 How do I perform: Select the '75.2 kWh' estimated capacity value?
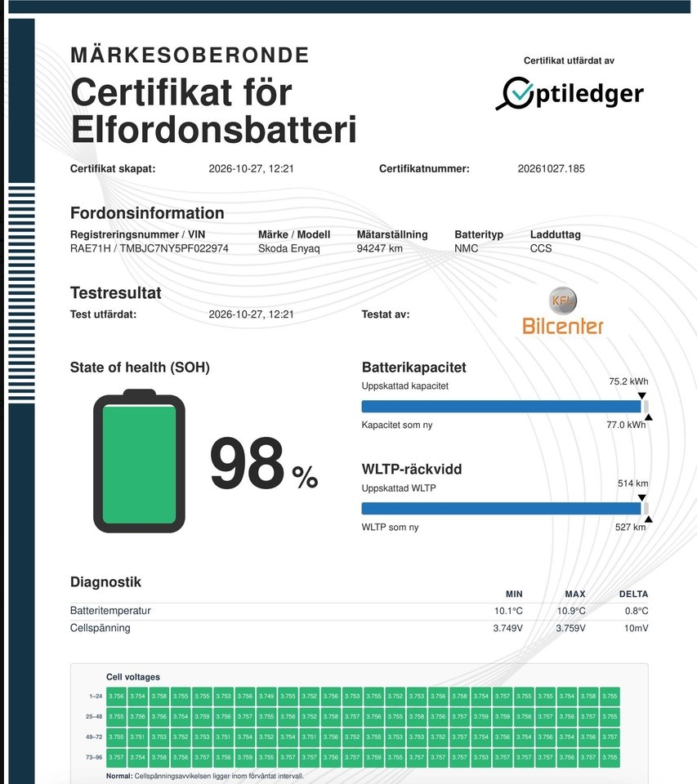(x=628, y=381)
